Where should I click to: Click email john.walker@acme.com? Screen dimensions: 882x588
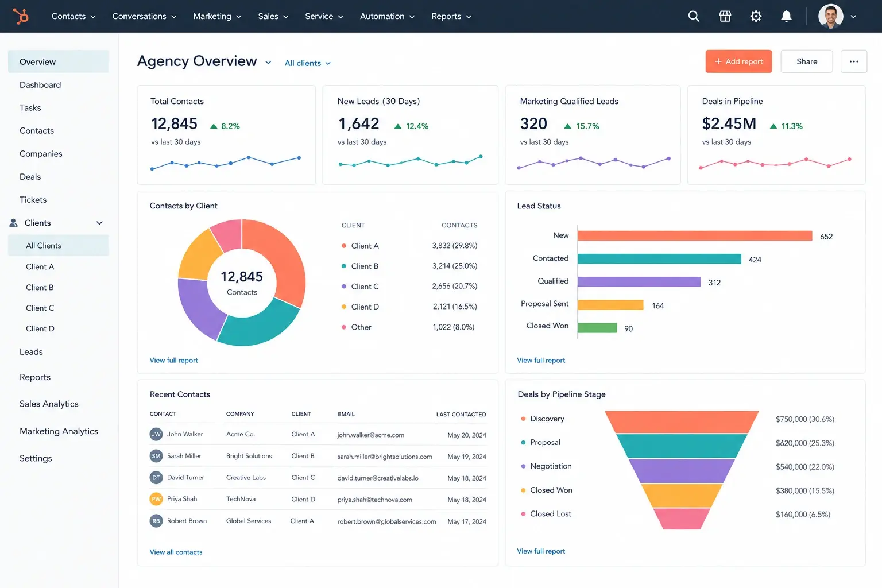[370, 435]
